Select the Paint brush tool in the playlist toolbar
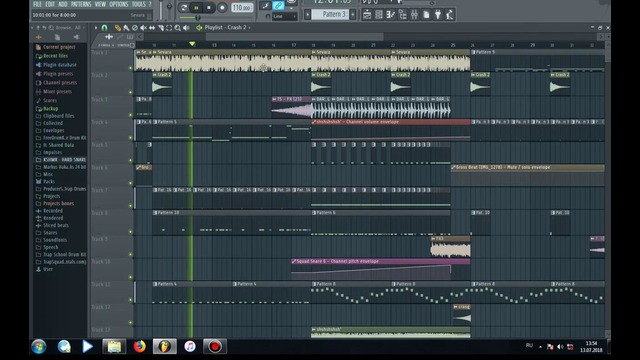This screenshot has height=360, width=640. click(x=126, y=28)
